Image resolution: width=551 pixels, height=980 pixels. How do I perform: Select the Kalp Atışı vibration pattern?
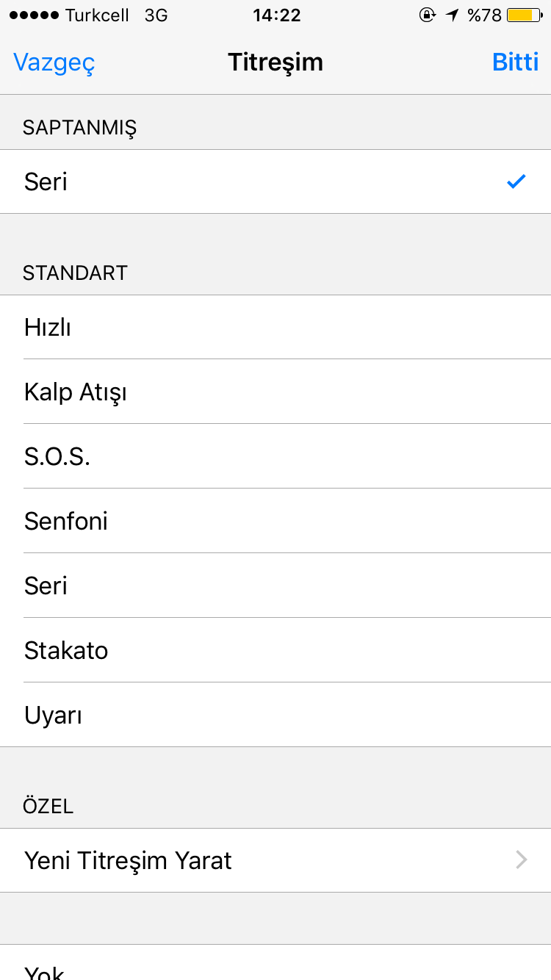click(x=275, y=392)
